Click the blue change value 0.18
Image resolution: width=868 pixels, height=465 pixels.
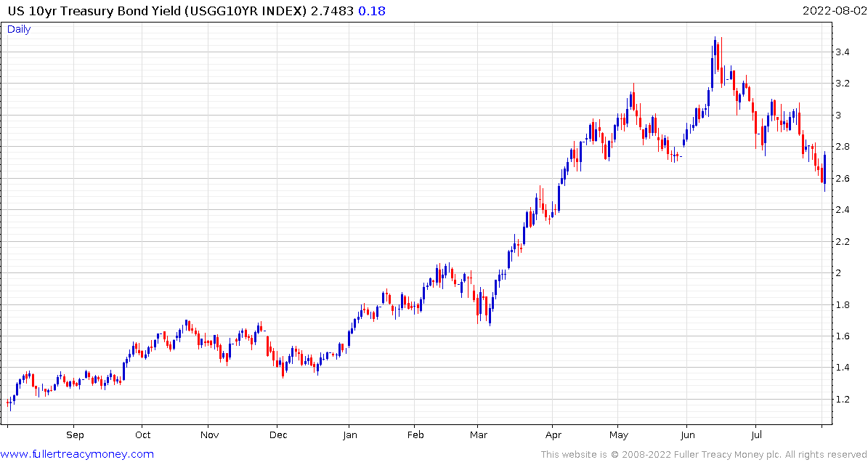pyautogui.click(x=372, y=11)
